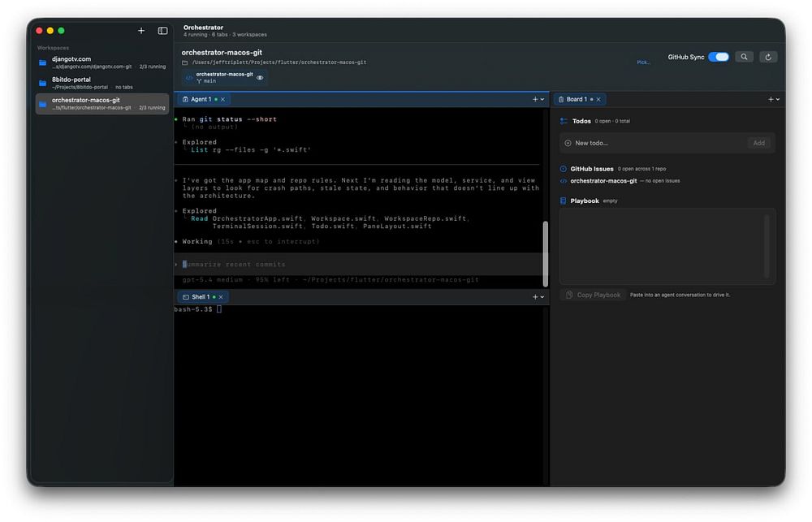Click the GitHub Issues icon
Screen dimensions: 812x522
(564, 169)
